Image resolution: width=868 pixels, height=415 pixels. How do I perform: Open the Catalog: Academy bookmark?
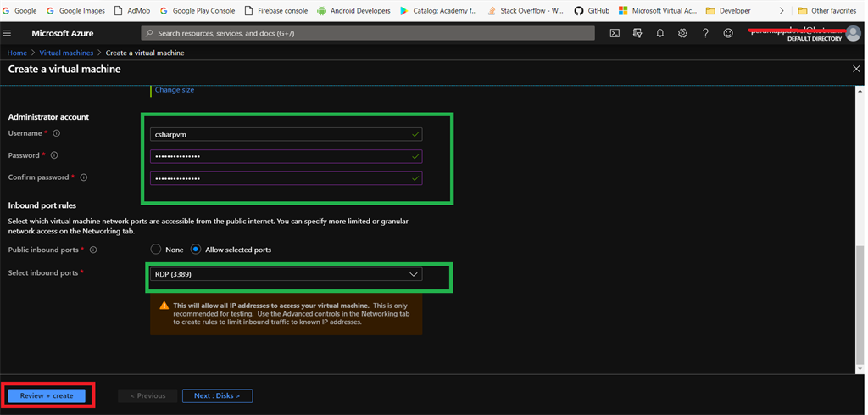pyautogui.click(x=438, y=10)
